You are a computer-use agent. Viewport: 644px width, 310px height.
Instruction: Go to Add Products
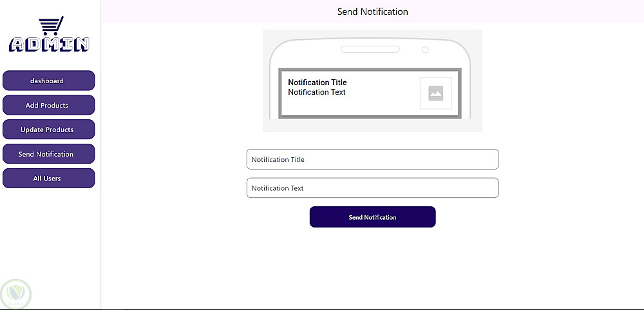tap(48, 105)
